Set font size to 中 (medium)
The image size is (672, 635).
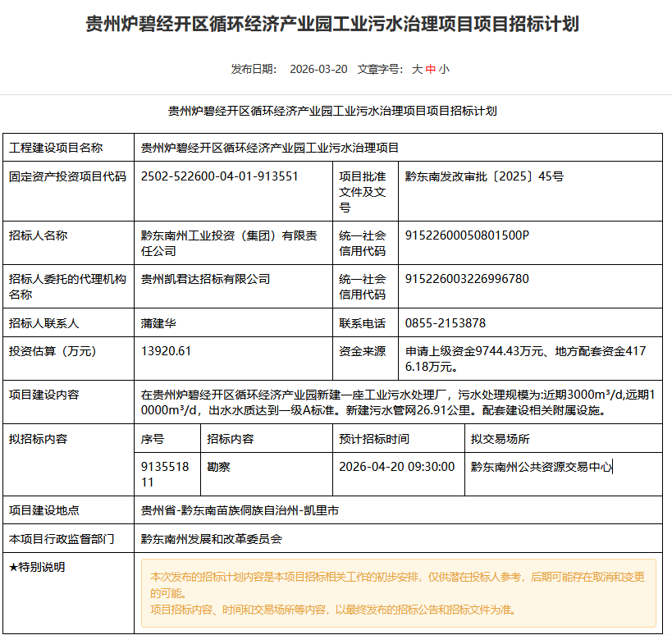click(431, 70)
